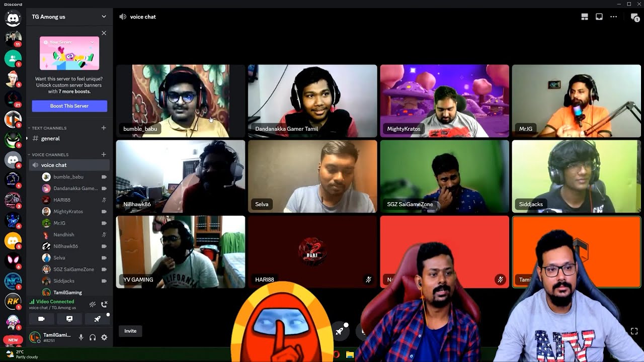This screenshot has height=362, width=644.
Task: Select Dandanakka Gamer in voice member list
Action: (74, 189)
